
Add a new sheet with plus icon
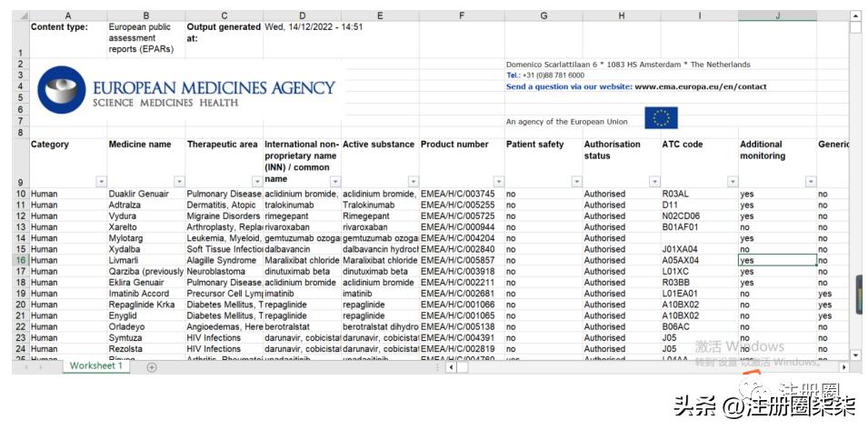click(x=152, y=367)
